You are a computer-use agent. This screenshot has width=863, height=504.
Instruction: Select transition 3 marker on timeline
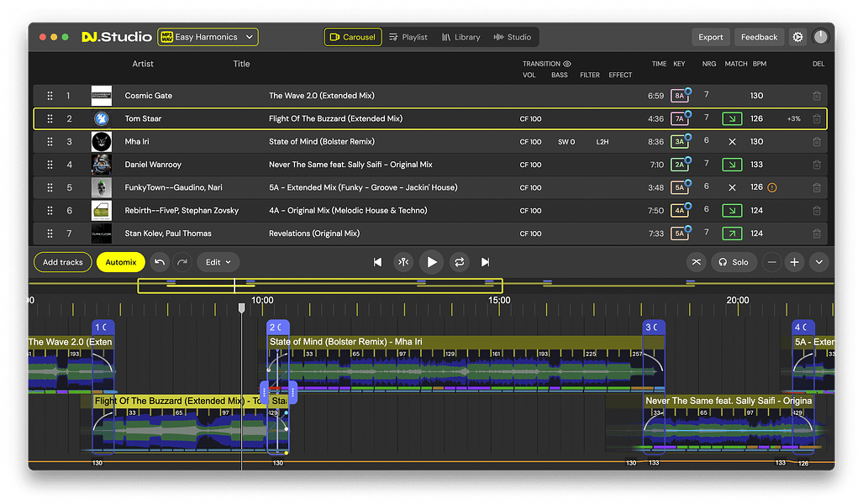click(x=654, y=328)
